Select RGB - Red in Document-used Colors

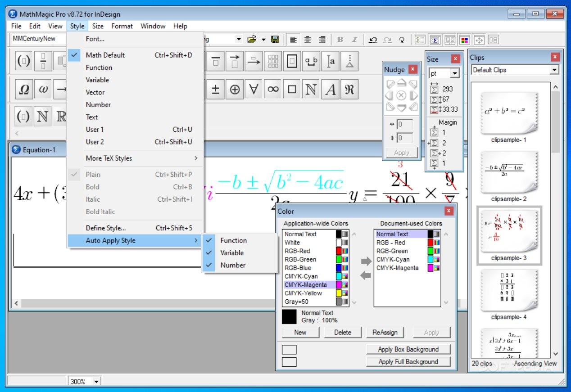408,243
